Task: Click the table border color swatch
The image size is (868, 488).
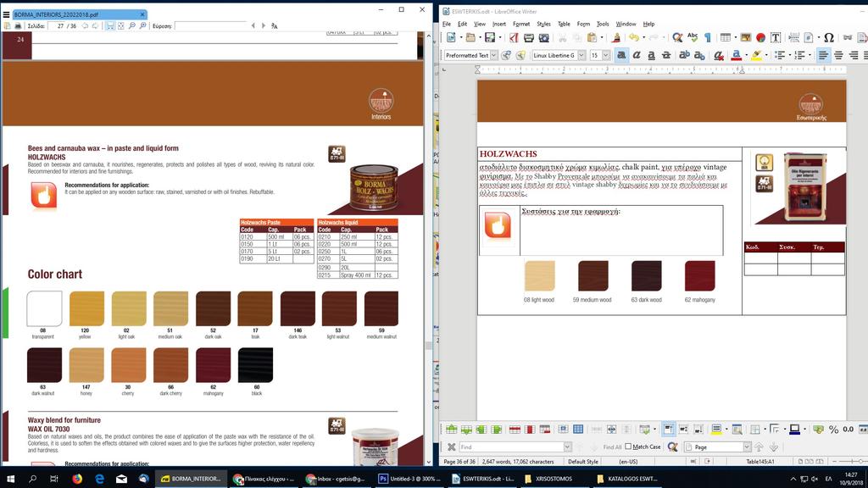Action: pos(794,430)
